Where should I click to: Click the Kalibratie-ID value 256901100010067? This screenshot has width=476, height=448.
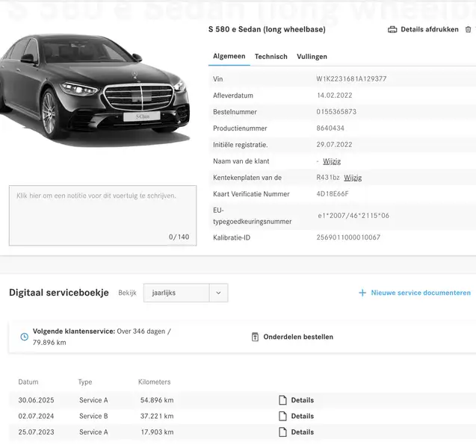(348, 237)
